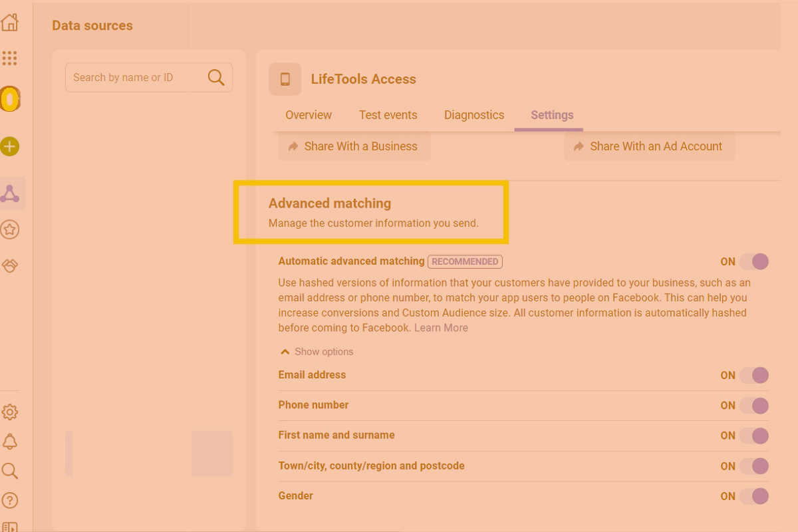Image resolution: width=798 pixels, height=532 pixels.
Task: Click the green plus create button
Action: 9,146
